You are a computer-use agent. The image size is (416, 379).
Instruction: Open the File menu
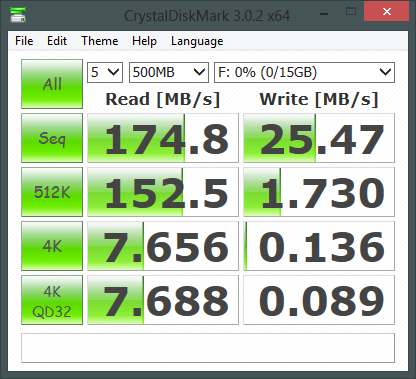pyautogui.click(x=24, y=41)
